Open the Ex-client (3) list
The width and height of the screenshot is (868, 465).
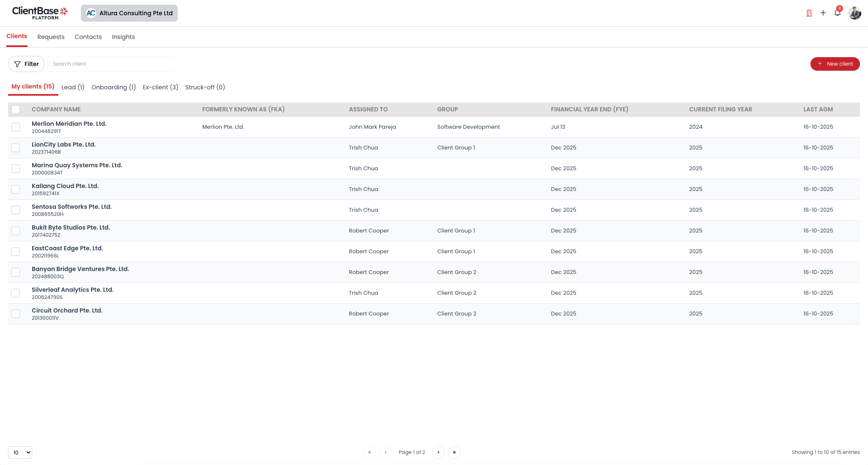(160, 87)
